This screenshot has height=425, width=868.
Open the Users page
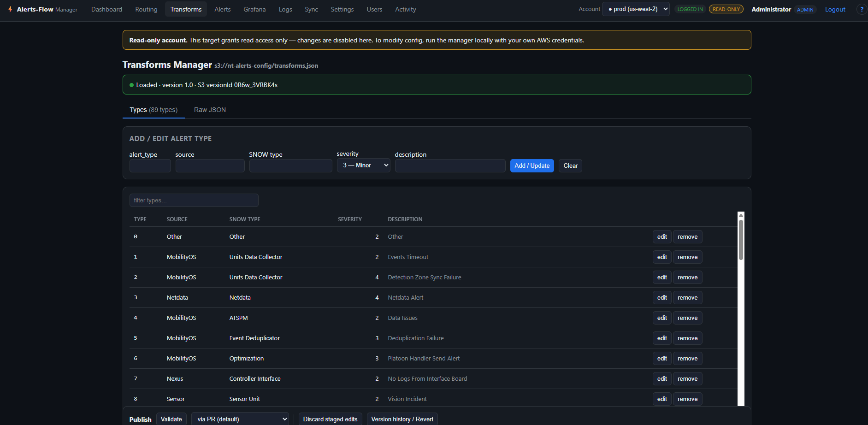click(374, 9)
